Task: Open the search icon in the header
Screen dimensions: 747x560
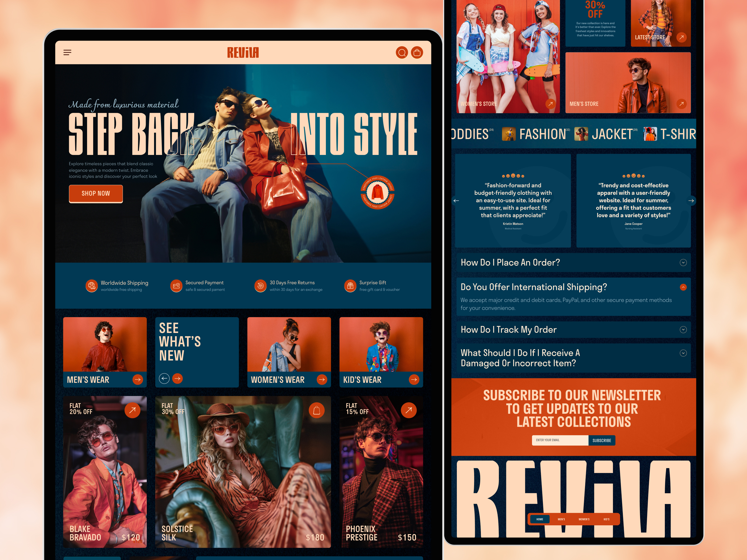Action: [402, 53]
